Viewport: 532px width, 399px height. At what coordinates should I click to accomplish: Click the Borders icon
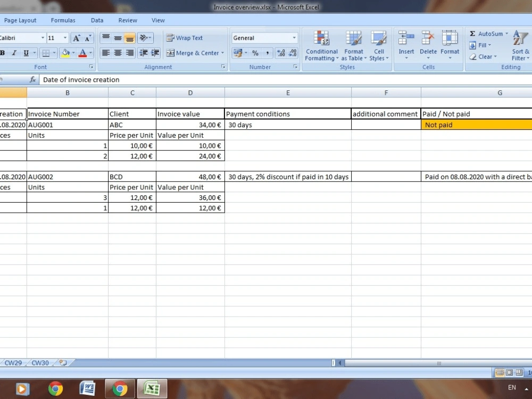46,53
